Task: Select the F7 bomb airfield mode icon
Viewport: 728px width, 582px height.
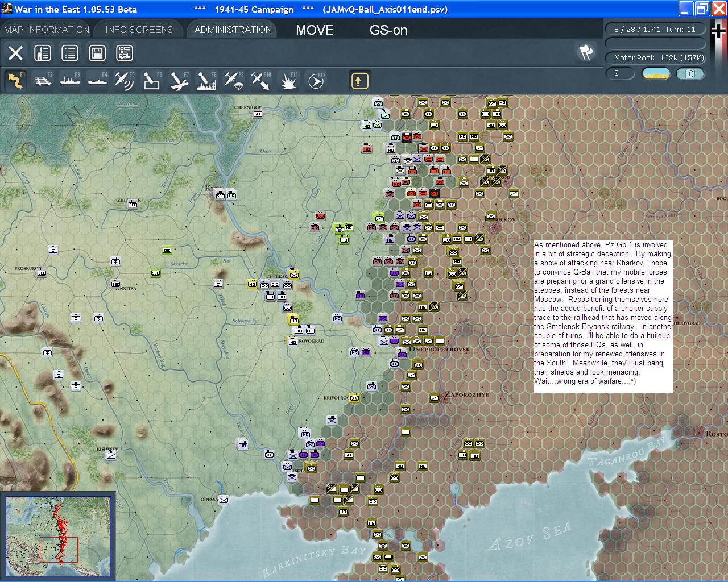Action: point(179,81)
